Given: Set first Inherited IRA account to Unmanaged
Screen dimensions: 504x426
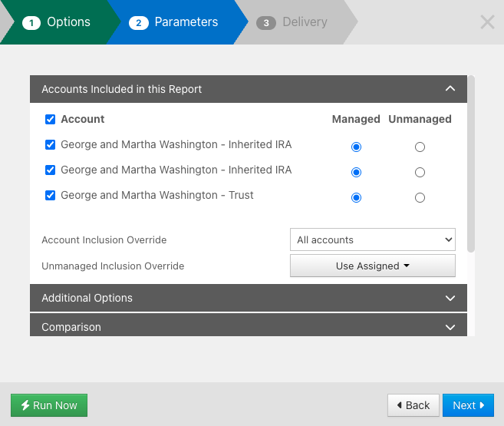Looking at the screenshot, I should point(420,147).
